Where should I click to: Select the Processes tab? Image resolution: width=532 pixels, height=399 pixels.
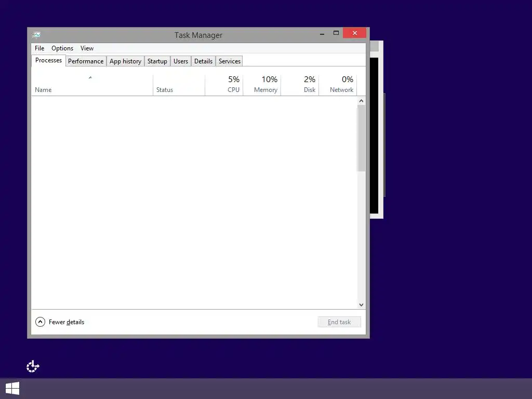[x=48, y=60]
